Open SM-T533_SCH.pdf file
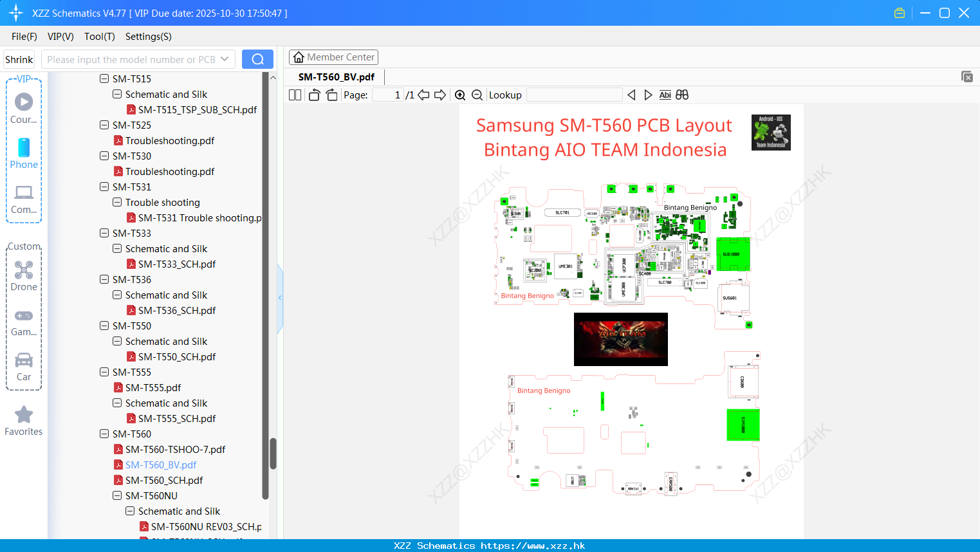This screenshot has height=552, width=980. coord(177,264)
